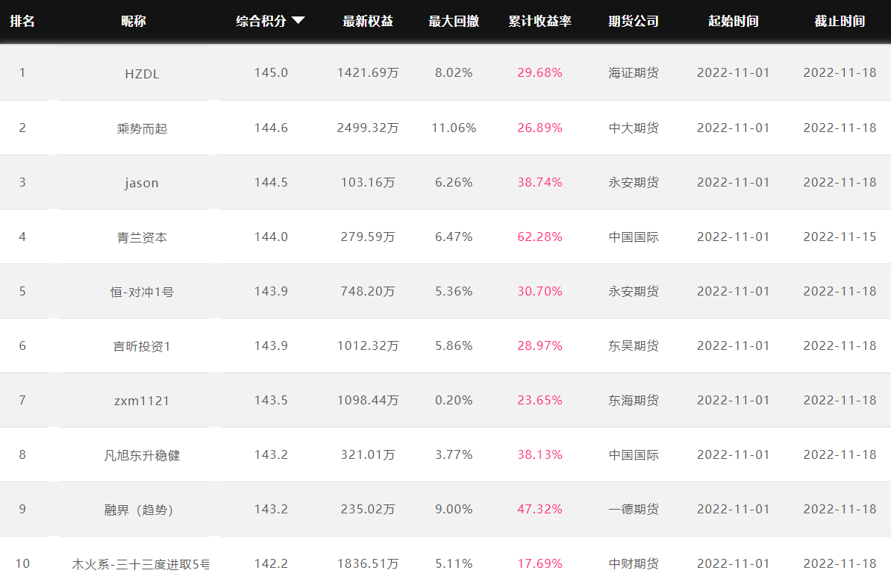
Task: Click the equity value 321.01万
Action: pos(368,455)
